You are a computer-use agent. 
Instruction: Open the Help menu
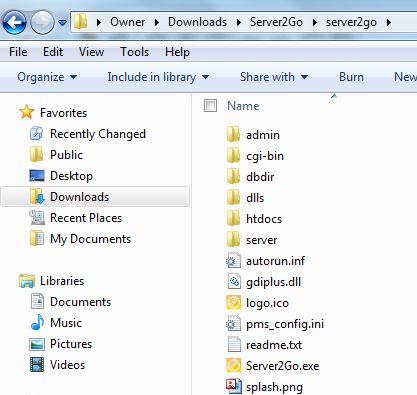click(177, 52)
